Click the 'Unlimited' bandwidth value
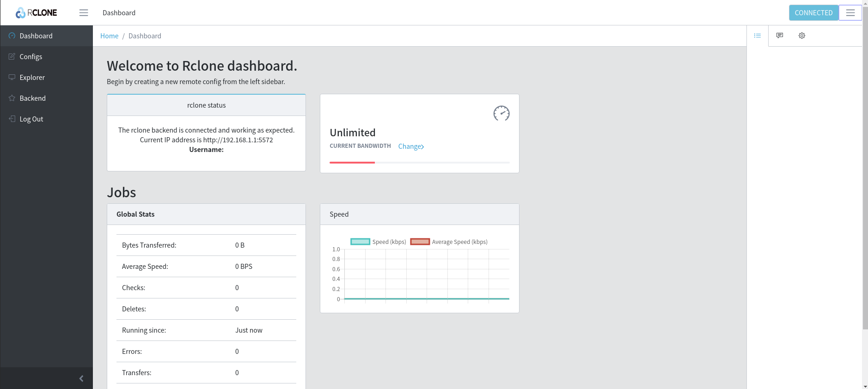The height and width of the screenshot is (389, 868). pyautogui.click(x=353, y=133)
